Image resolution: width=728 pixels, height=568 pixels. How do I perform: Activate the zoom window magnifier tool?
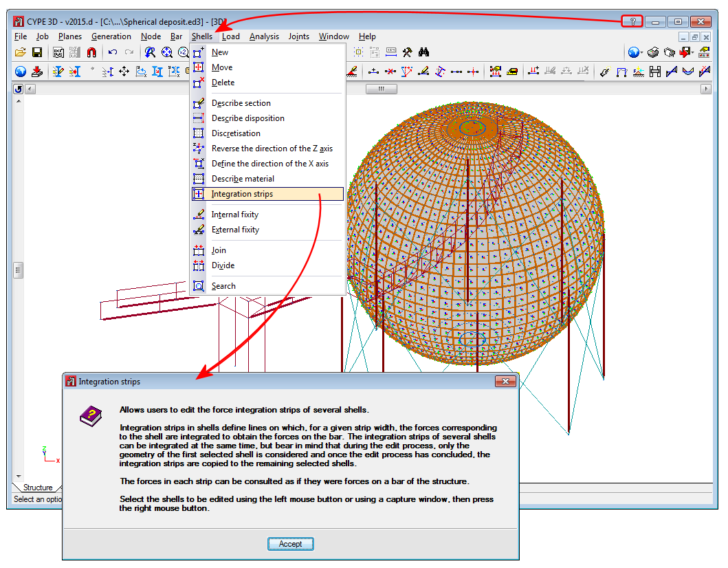pos(149,52)
